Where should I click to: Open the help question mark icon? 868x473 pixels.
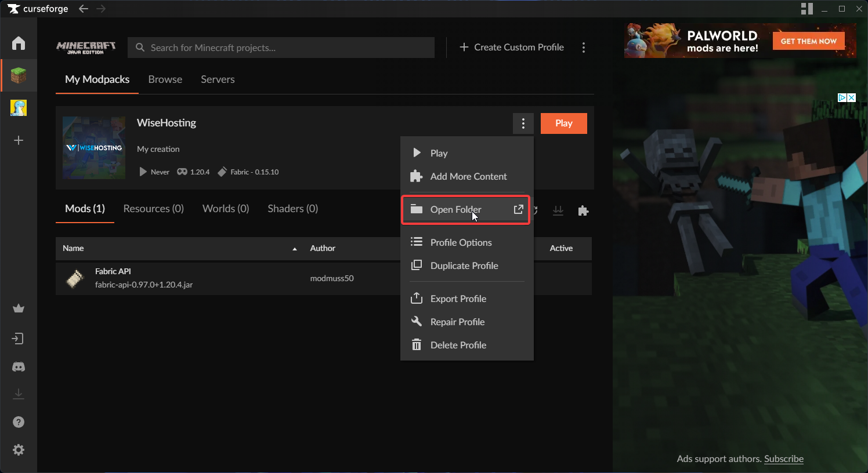click(x=19, y=422)
